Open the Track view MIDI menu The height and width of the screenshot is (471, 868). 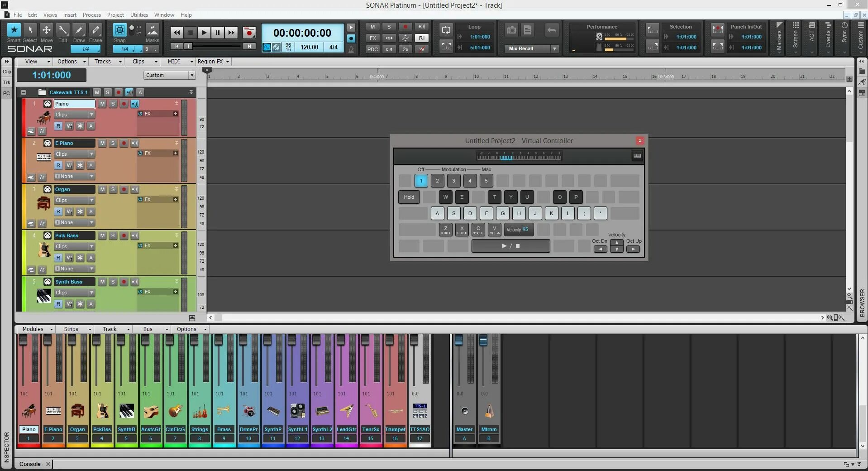(179, 62)
